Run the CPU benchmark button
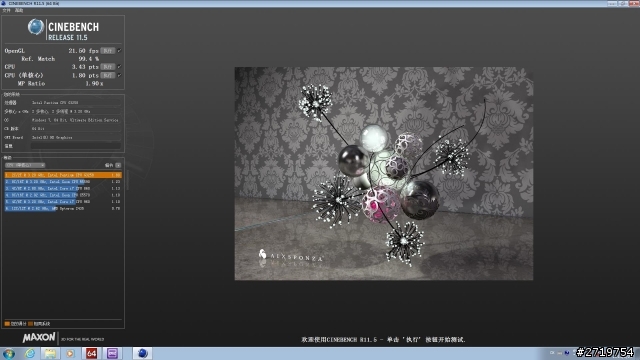Image resolution: width=640 pixels, height=360 pixels. click(x=108, y=67)
